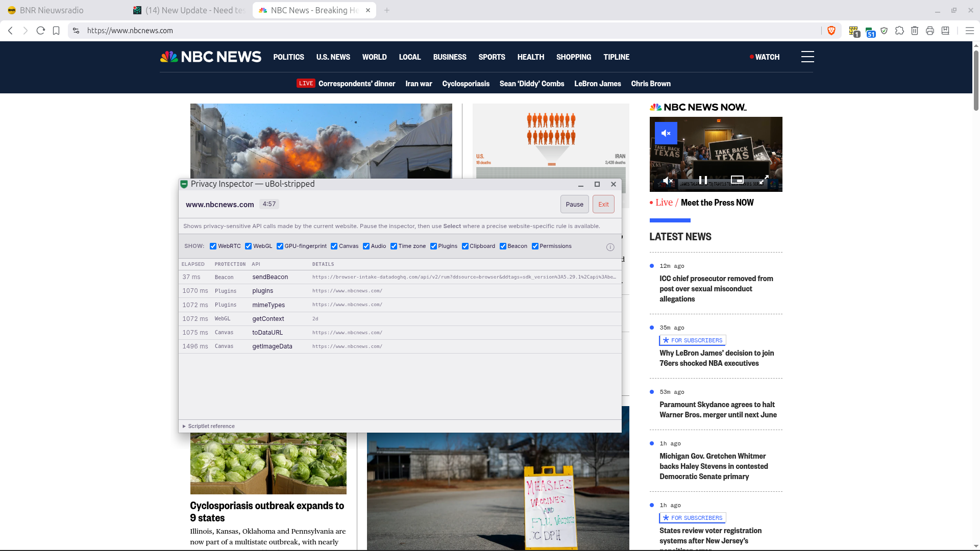Viewport: 980px width, 551px height.
Task: Select the toDataURL Canvas row
Action: [x=400, y=333]
